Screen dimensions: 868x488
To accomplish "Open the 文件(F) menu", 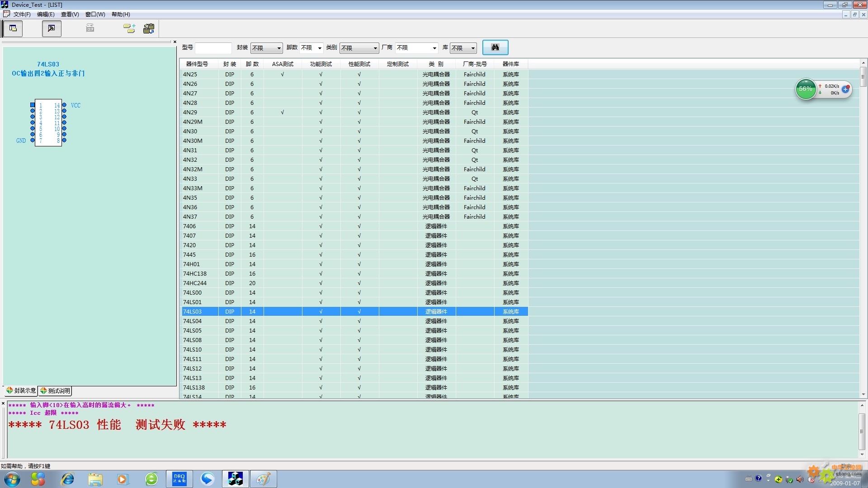I will click(22, 14).
